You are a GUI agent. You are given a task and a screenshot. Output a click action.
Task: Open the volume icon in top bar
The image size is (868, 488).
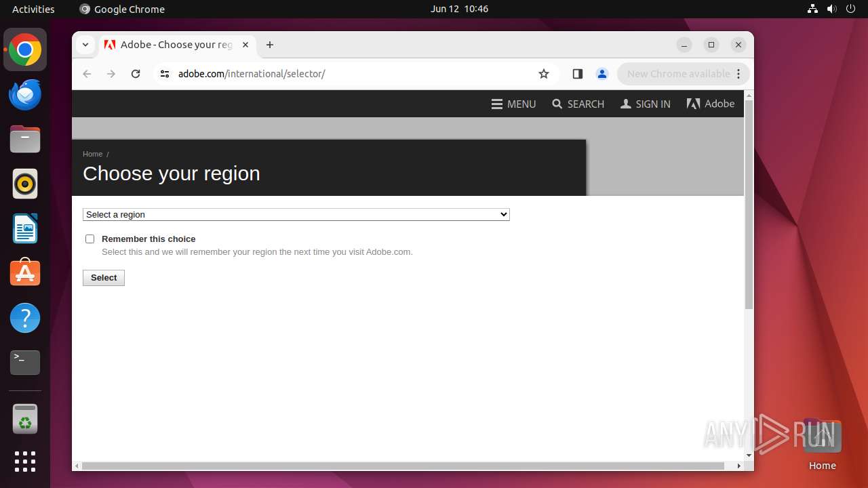coord(831,9)
